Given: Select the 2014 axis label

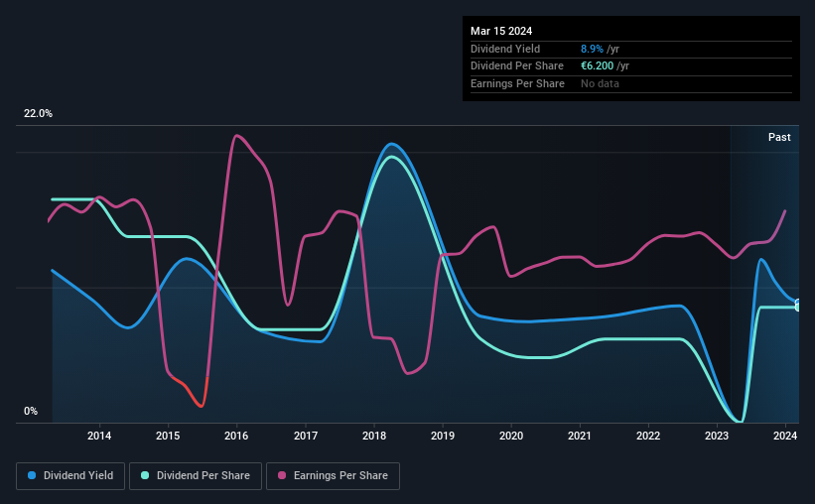Looking at the screenshot, I should [99, 436].
